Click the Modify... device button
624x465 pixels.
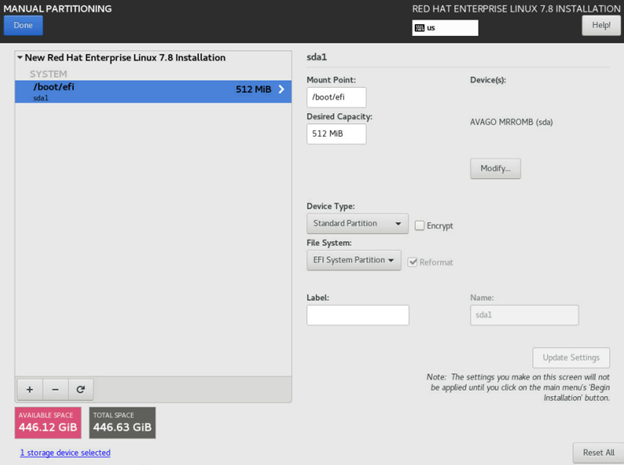tap(495, 168)
